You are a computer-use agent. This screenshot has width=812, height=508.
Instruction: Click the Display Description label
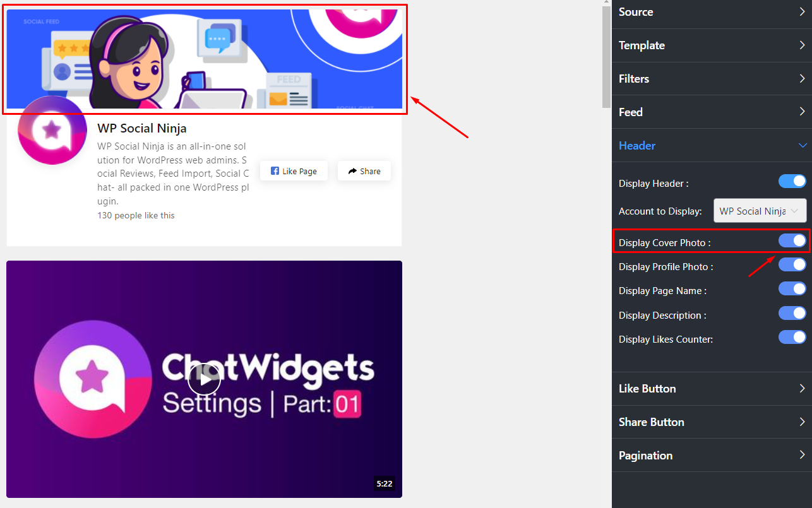(x=663, y=316)
